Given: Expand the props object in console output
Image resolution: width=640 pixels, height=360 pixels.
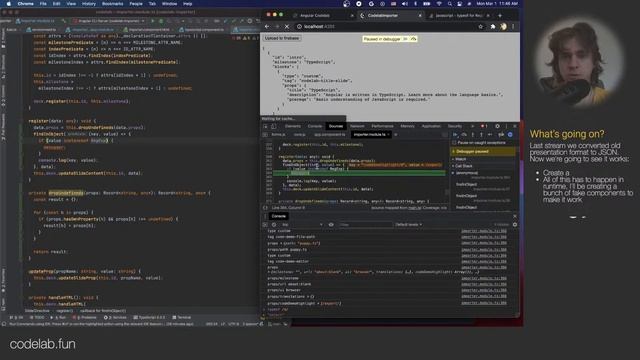Looking at the screenshot, I should tap(269, 272).
